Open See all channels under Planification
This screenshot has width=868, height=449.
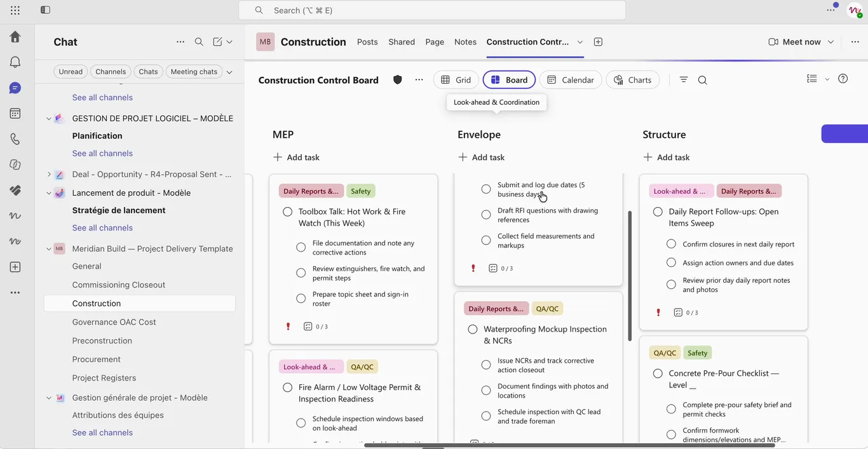point(102,153)
